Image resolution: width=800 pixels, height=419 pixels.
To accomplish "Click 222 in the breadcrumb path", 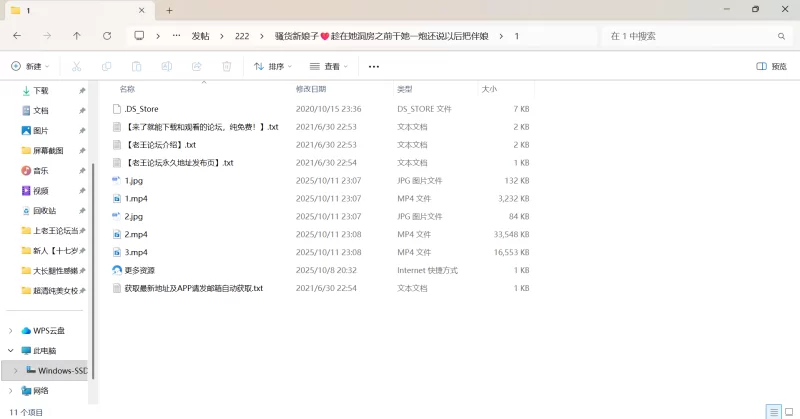I will [x=242, y=36].
